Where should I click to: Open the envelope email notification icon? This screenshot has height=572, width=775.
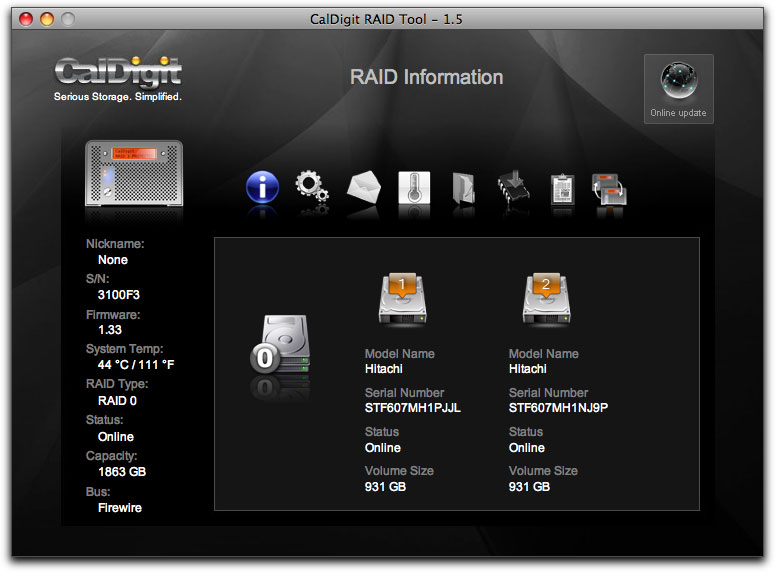(x=364, y=187)
